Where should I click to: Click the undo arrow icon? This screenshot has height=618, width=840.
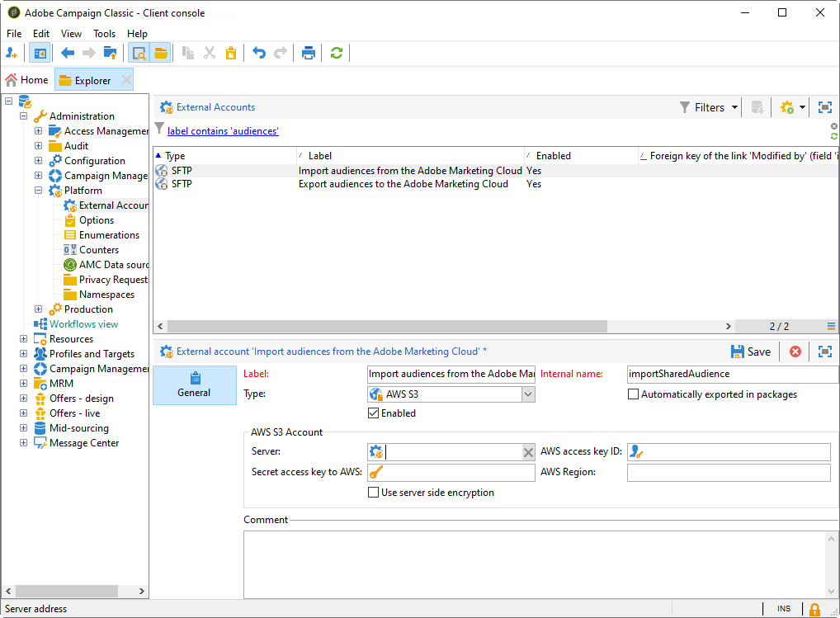pyautogui.click(x=259, y=53)
